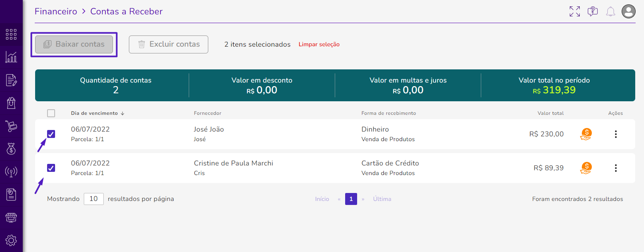Viewport: 644px width, 252px height.
Task: Open the help chat question icon
Action: (x=593, y=12)
